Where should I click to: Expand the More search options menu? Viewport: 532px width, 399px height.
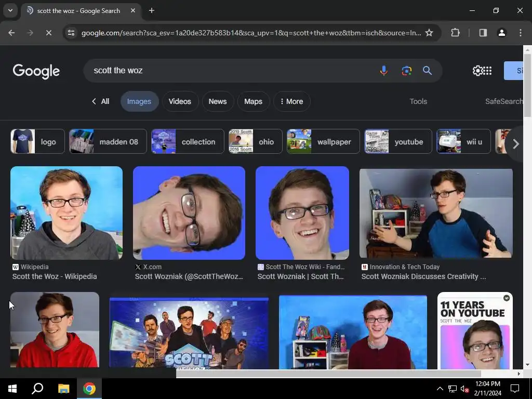[292, 101]
